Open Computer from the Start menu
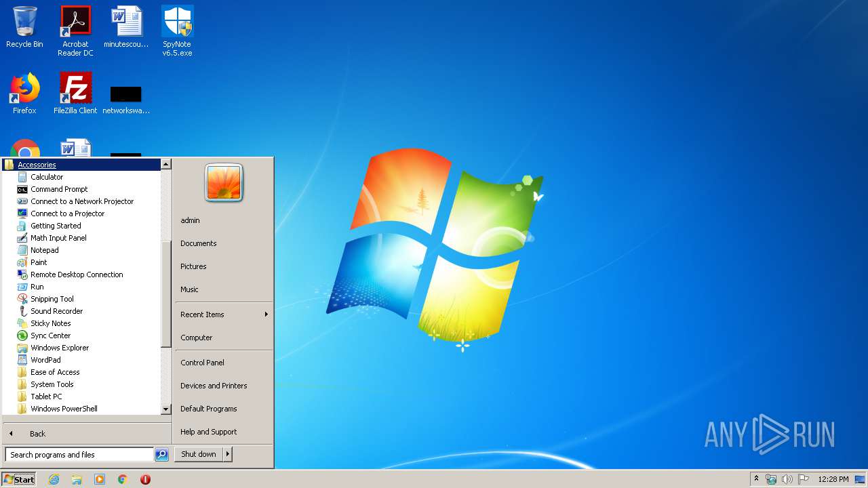This screenshot has height=488, width=868. pos(196,338)
